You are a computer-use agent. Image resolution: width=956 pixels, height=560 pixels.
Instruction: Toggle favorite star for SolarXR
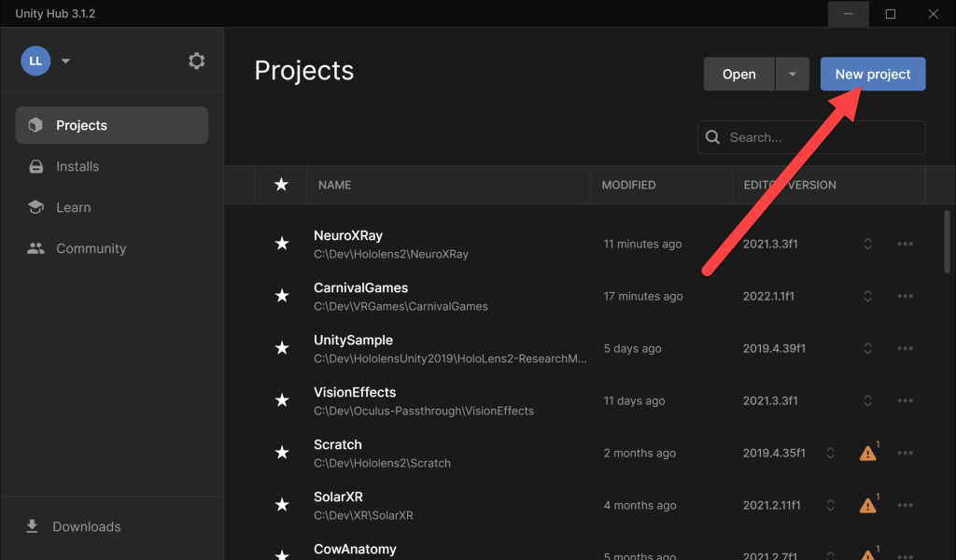click(x=282, y=505)
